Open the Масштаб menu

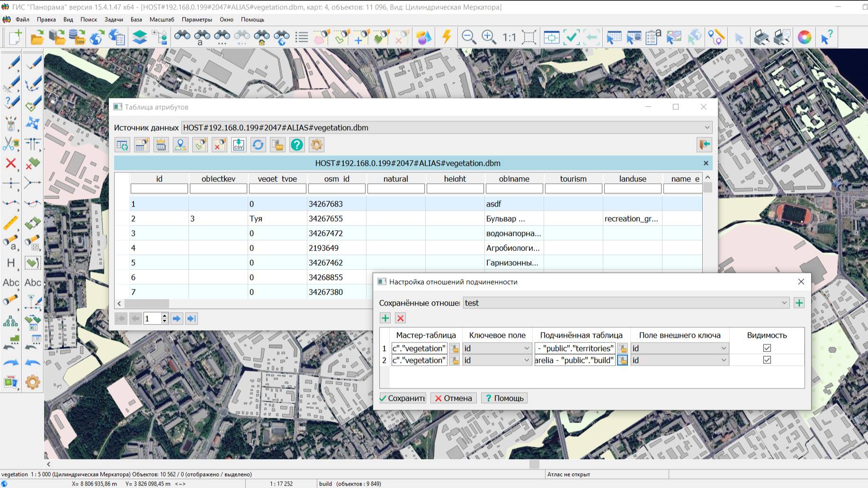[161, 19]
